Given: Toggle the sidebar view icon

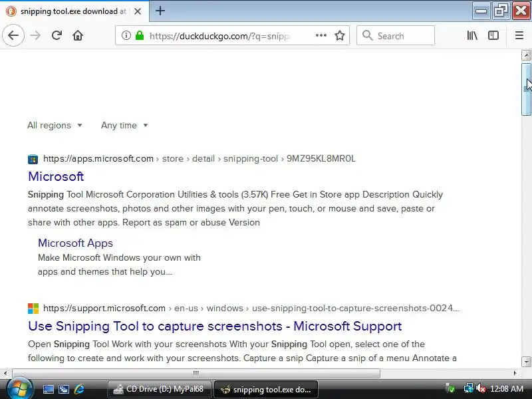Looking at the screenshot, I should (493, 35).
